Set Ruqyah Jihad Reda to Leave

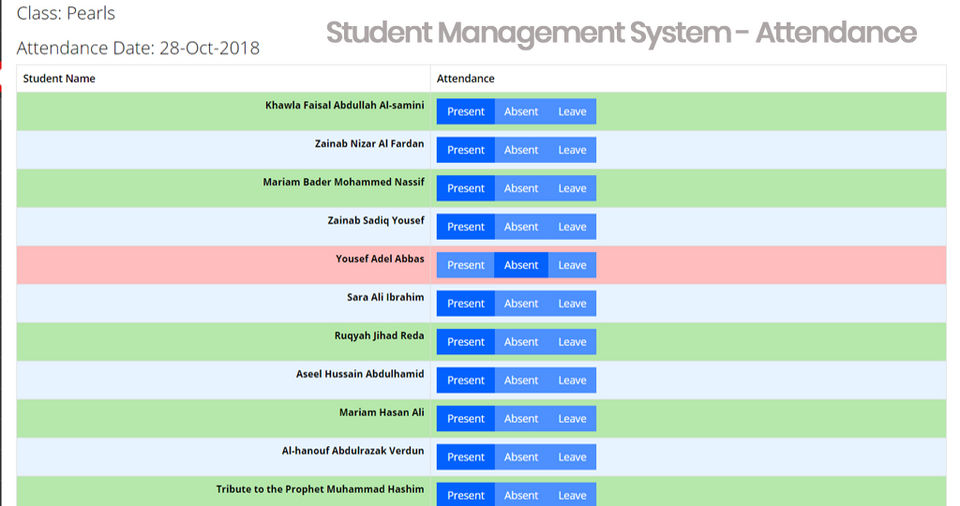[572, 342]
